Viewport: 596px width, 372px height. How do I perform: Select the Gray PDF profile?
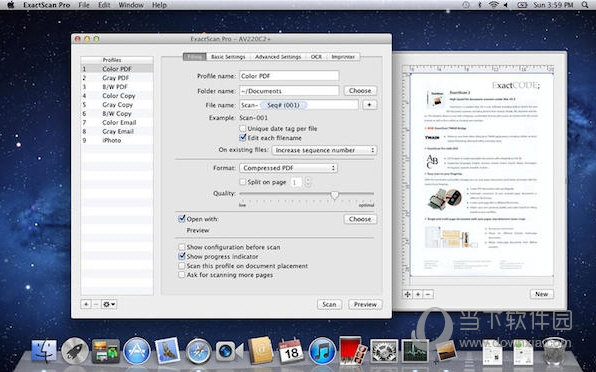click(x=117, y=78)
